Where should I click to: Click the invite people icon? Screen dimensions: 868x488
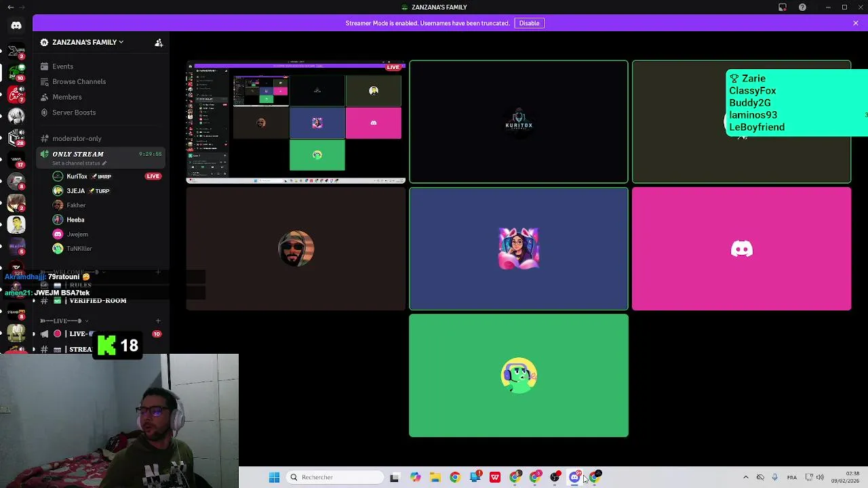(x=159, y=43)
